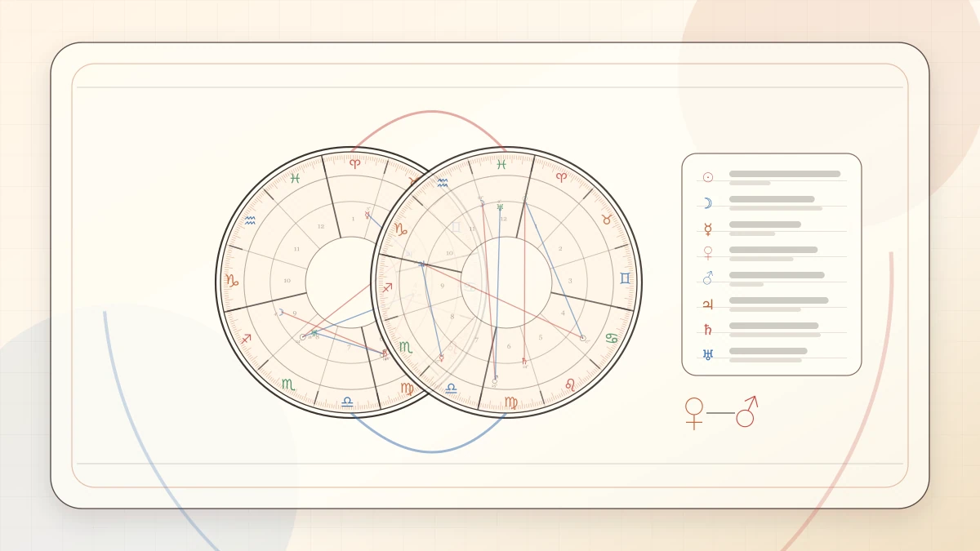Viewport: 980px width, 551px height.
Task: Click the Saturn glyph in the planet list
Action: click(x=708, y=330)
